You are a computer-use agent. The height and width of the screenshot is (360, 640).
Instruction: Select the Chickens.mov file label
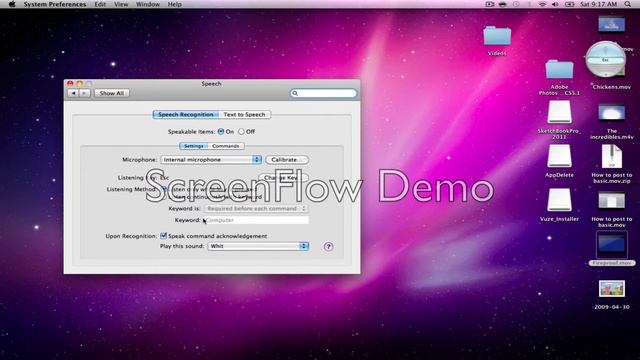611,87
